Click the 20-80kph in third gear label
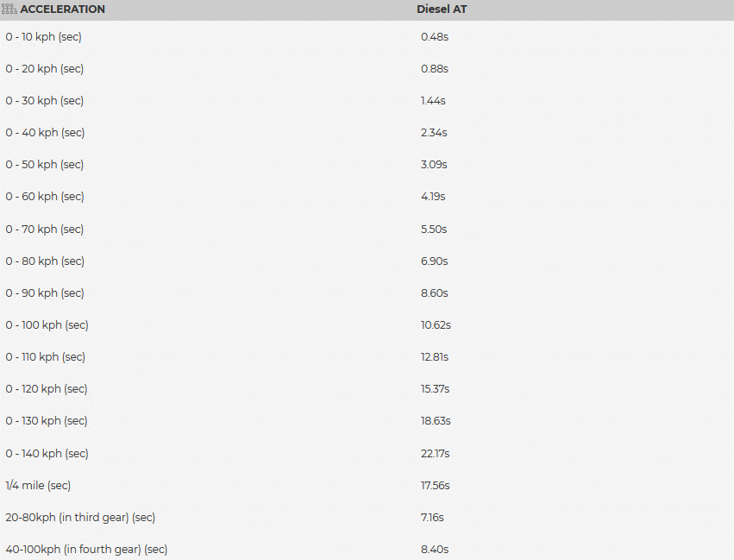This screenshot has width=734, height=560. 80,518
